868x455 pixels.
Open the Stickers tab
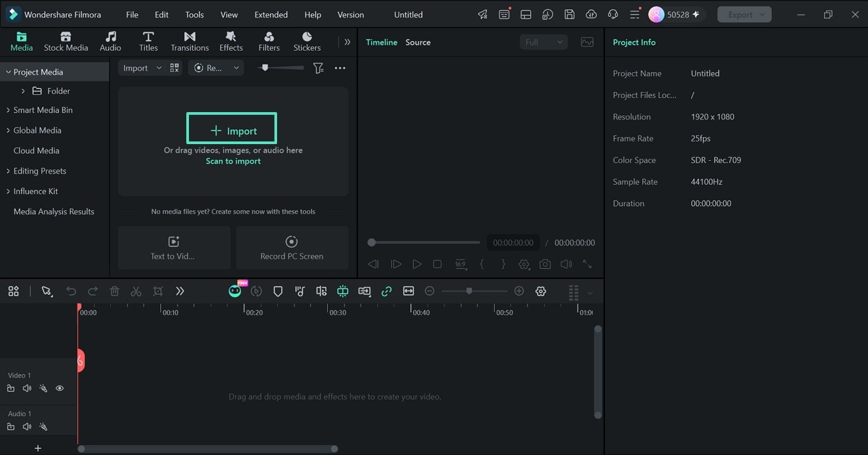click(x=307, y=41)
